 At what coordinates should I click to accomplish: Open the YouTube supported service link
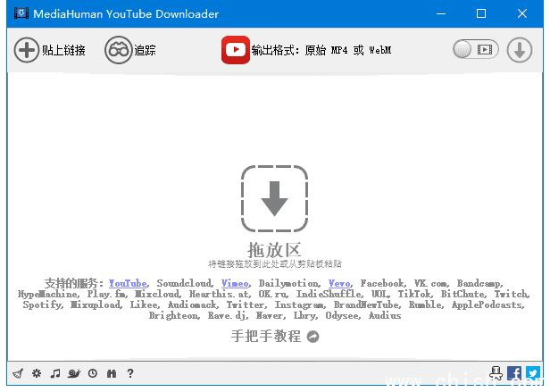click(x=128, y=283)
